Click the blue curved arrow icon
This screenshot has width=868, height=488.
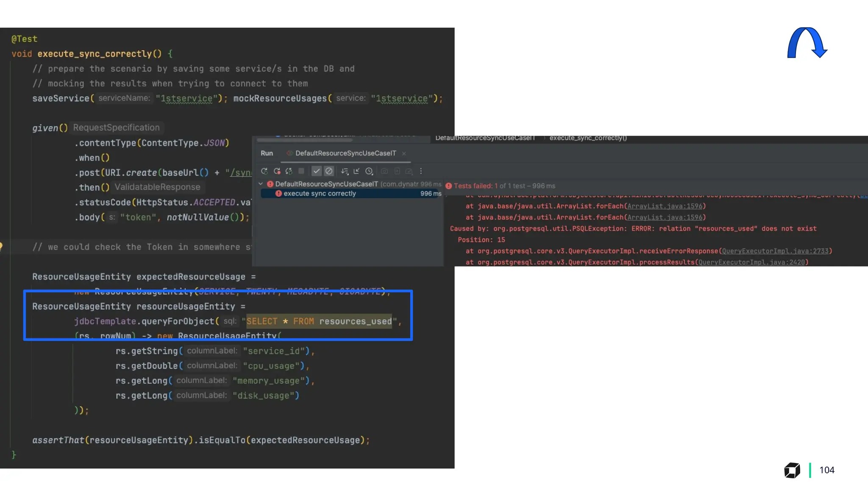coord(807,43)
